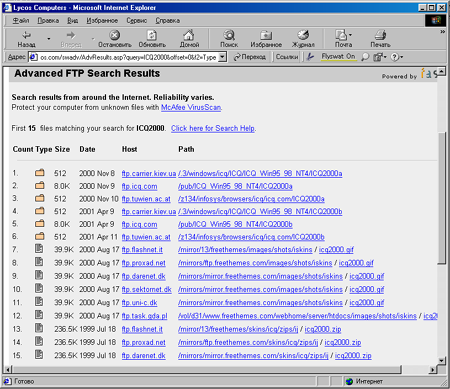
Task: Open ftp.tuwien.ac.at host link in row 3
Action: tap(146, 199)
